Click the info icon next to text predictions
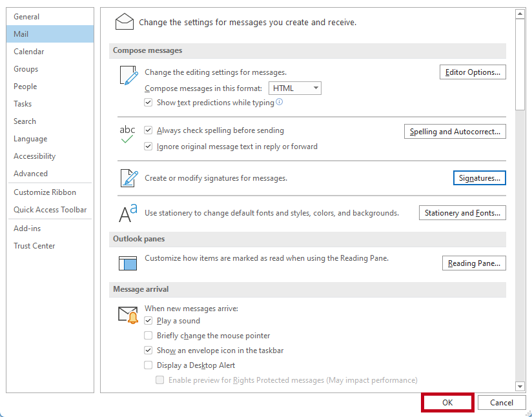 tap(279, 102)
